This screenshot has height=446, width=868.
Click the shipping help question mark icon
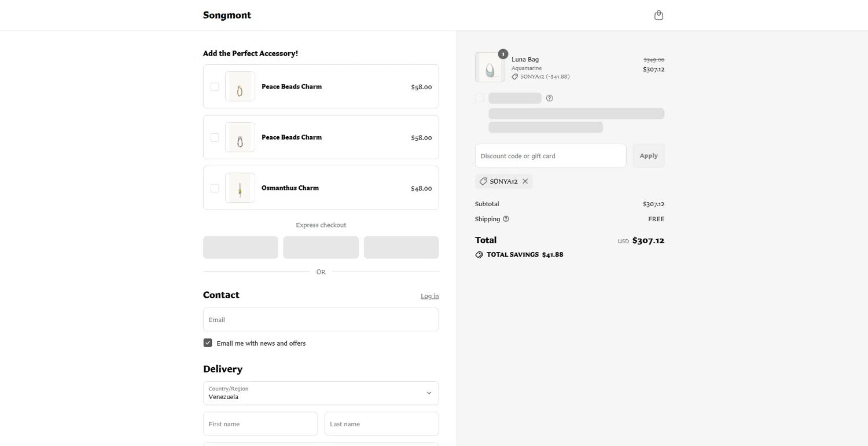pos(506,219)
